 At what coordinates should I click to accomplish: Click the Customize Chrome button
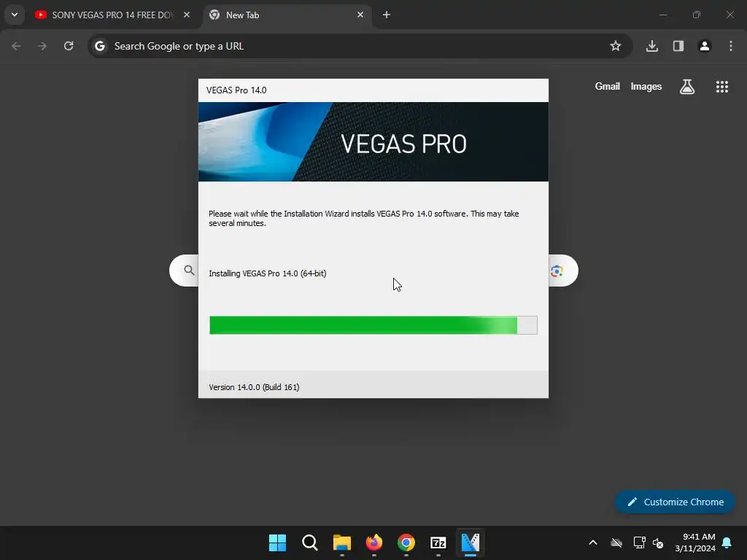675,502
